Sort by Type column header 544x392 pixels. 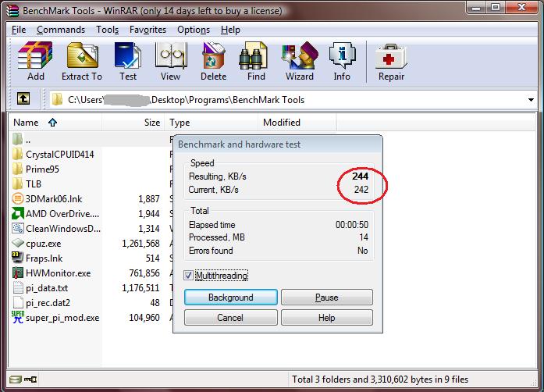tap(212, 123)
